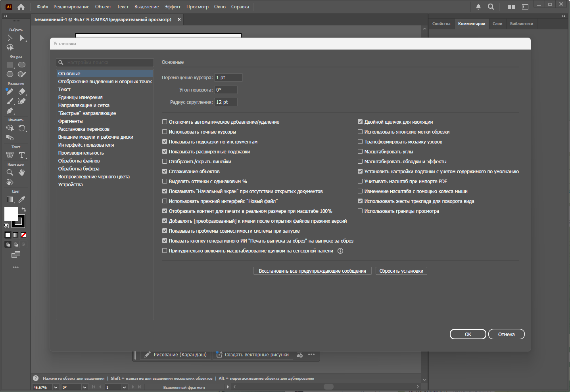Open the status bar display options arrow
The image size is (570, 392).
coord(228,387)
